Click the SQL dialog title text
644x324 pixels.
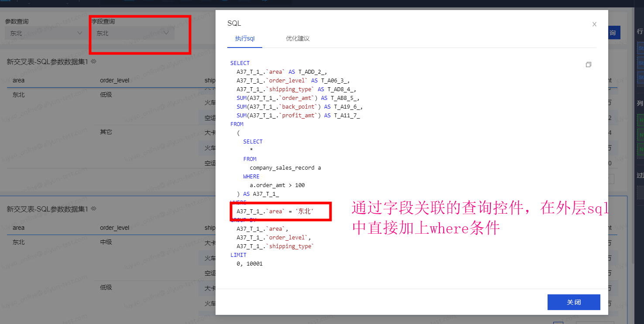pos(234,23)
